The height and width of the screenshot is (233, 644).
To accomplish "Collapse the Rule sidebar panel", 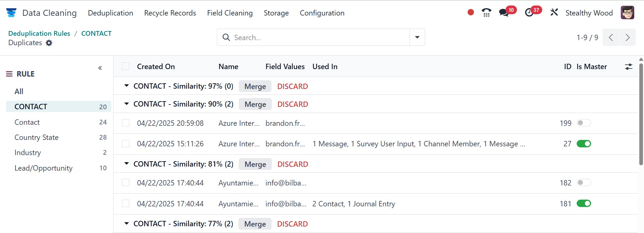I will pyautogui.click(x=100, y=68).
